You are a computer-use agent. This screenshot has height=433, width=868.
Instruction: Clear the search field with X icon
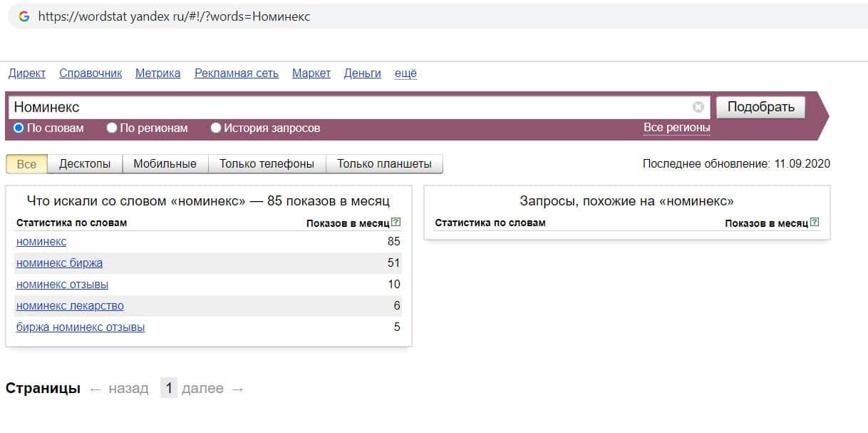click(698, 107)
